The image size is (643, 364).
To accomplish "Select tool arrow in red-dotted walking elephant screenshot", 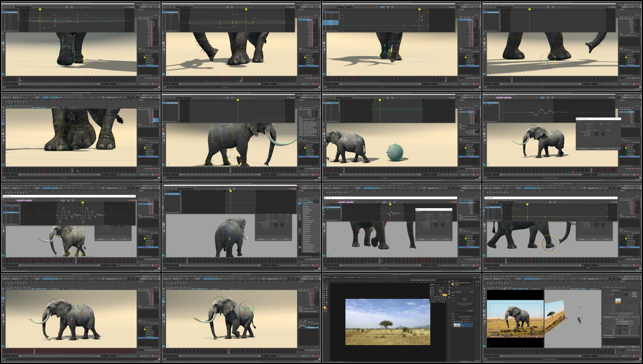I will point(3,289).
